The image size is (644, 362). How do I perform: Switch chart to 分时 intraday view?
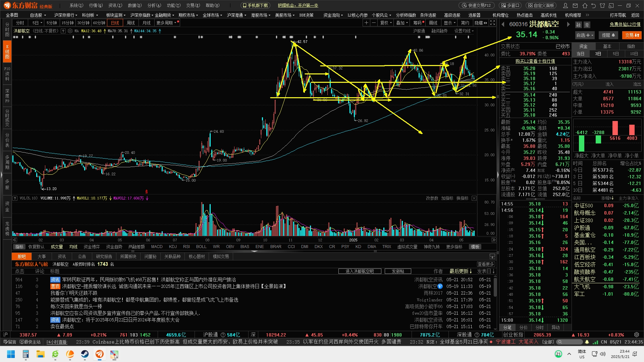pyautogui.click(x=20, y=23)
